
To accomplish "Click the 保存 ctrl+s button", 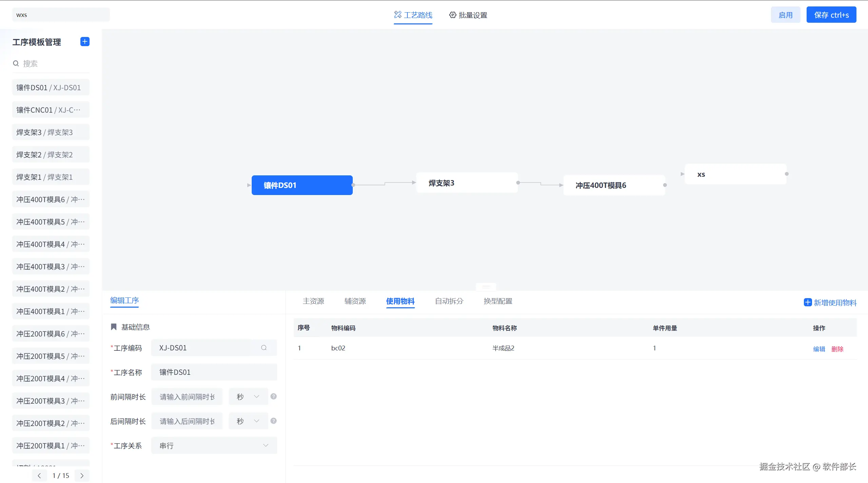I will (x=831, y=15).
